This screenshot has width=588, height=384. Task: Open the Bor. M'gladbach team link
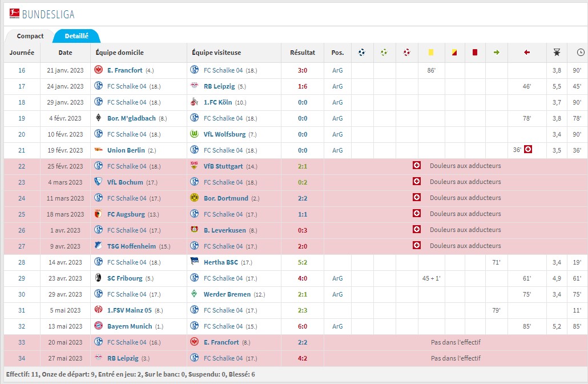[131, 118]
